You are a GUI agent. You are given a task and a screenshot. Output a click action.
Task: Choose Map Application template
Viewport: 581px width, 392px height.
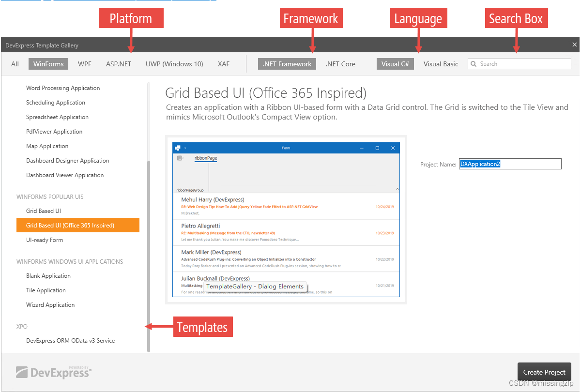(x=47, y=146)
